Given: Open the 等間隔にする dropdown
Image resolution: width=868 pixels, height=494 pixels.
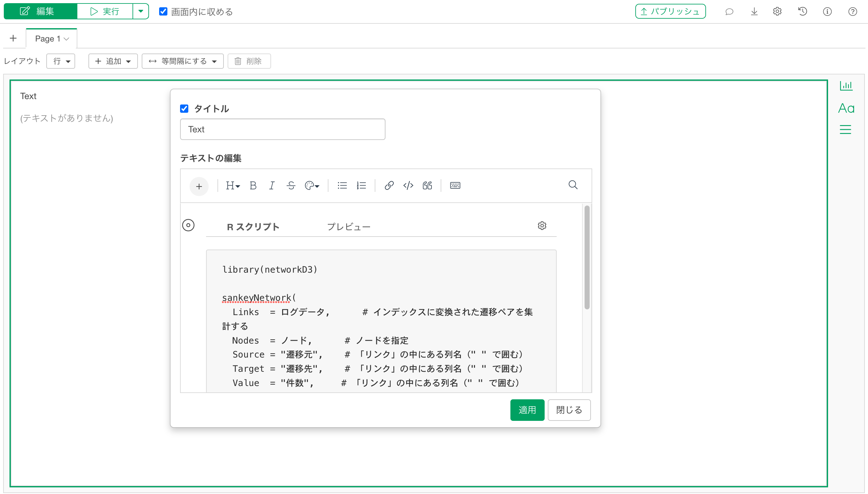Looking at the screenshot, I should pos(183,61).
